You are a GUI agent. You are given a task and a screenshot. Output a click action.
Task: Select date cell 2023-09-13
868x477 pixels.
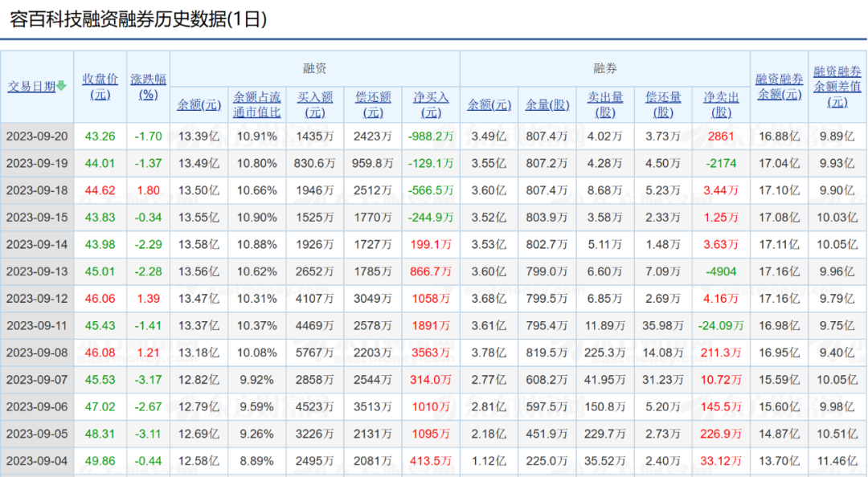(37, 271)
